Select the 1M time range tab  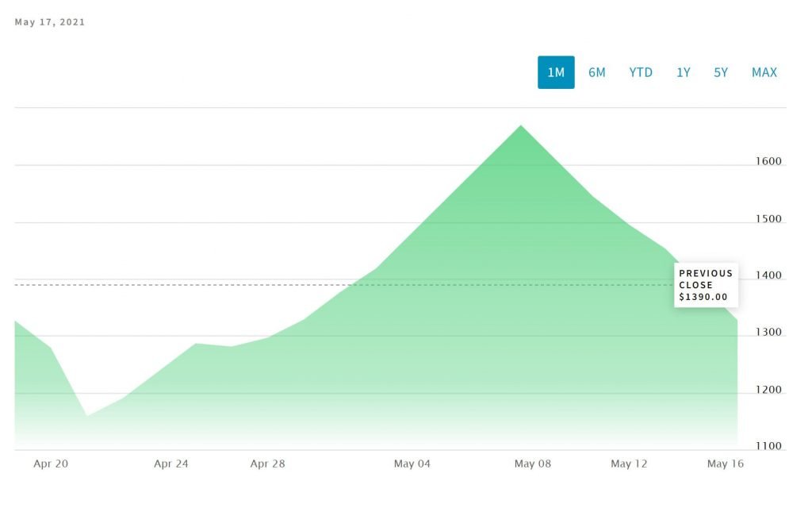[x=556, y=72]
